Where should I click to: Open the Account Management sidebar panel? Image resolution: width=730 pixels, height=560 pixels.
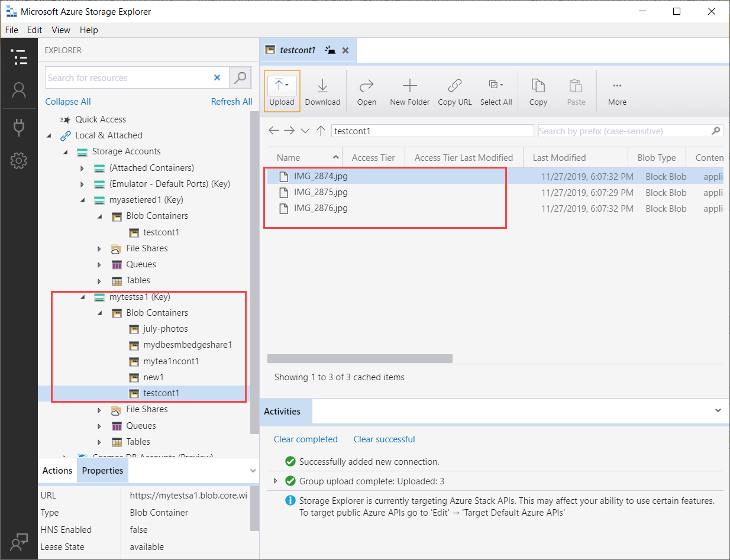19,90
